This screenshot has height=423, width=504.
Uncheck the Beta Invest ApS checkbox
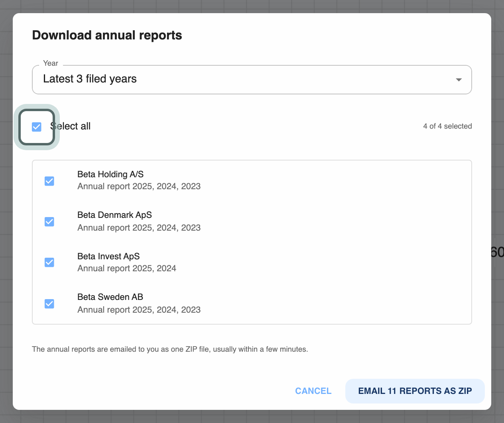coord(49,262)
